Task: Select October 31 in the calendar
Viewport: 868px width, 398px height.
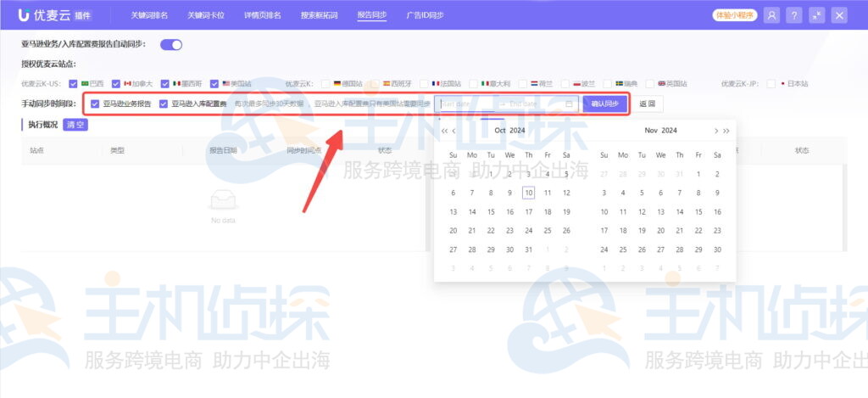Action: (x=529, y=249)
